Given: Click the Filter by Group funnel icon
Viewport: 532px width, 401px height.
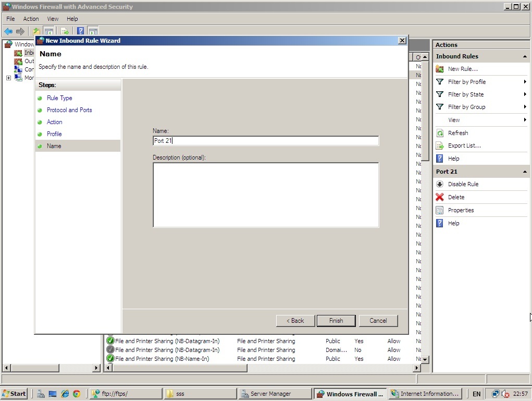Looking at the screenshot, I should point(440,107).
